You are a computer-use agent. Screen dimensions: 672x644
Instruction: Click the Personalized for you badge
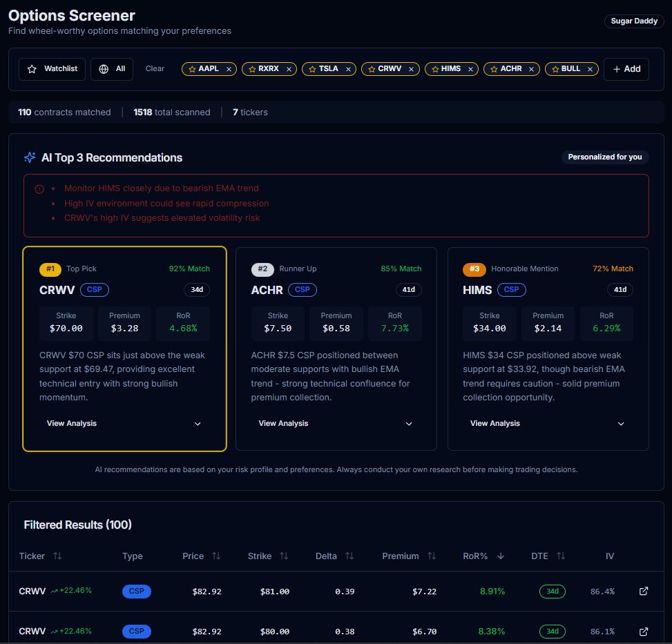click(605, 157)
